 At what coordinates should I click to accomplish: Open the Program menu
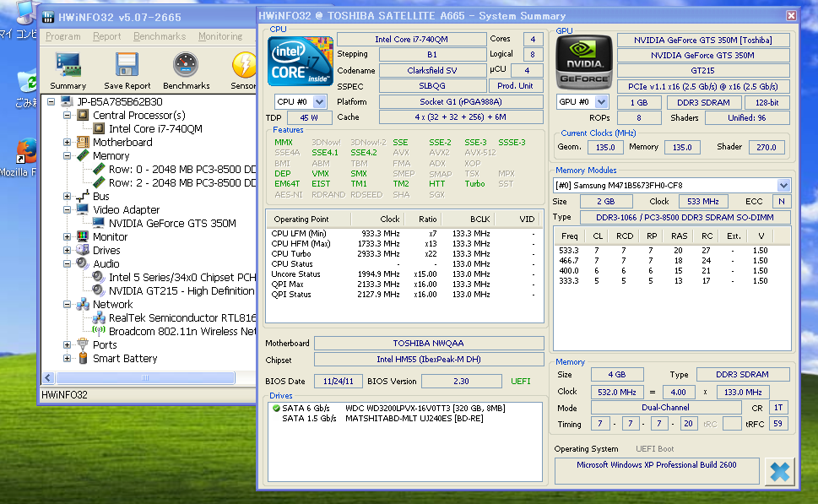(x=62, y=36)
